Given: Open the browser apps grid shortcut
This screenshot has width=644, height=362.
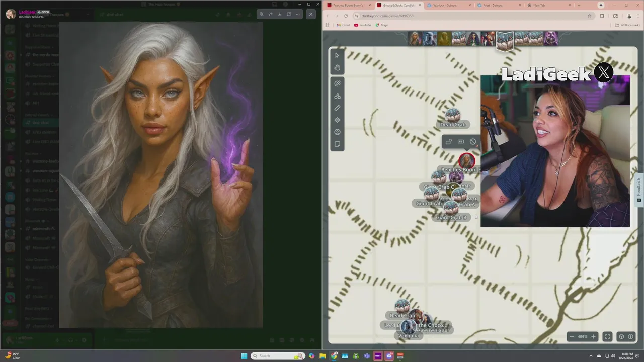Looking at the screenshot, I should pos(328,25).
